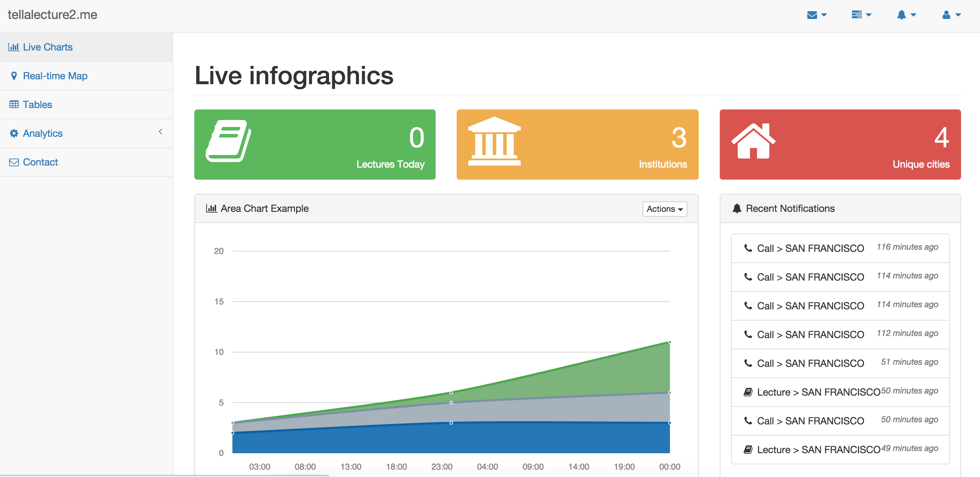Go to Live Charts in sidebar
Image resolution: width=980 pixels, height=477 pixels.
tap(48, 47)
